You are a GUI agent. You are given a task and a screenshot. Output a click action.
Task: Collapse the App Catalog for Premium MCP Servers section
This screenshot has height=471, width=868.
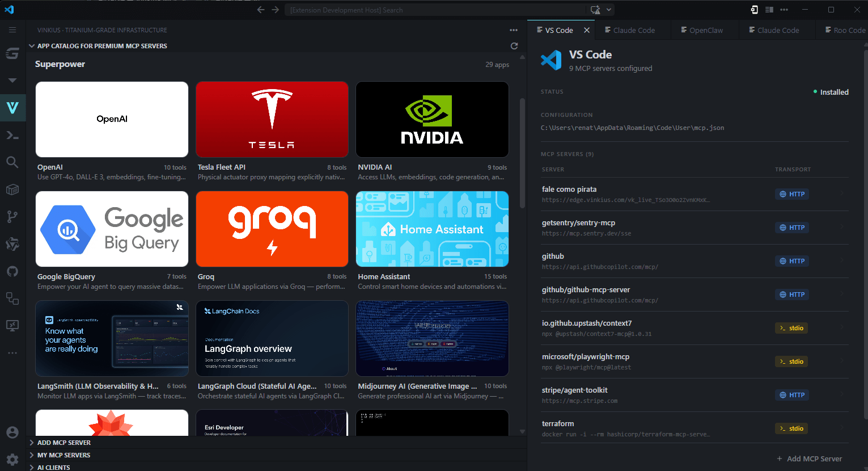32,46
